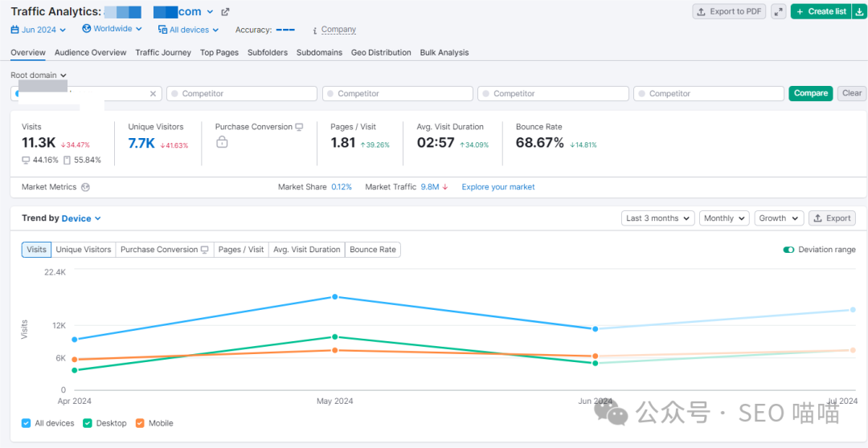
Task: Open domain in new tab icon
Action: (x=225, y=12)
